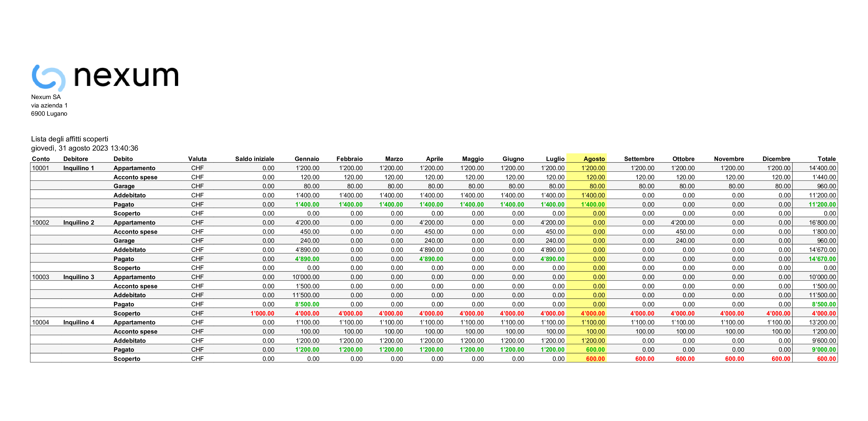This screenshot has height=421, width=868.
Task: Select the 10'000.00 Inquilino 3 Gennaio cell
Action: click(x=306, y=277)
